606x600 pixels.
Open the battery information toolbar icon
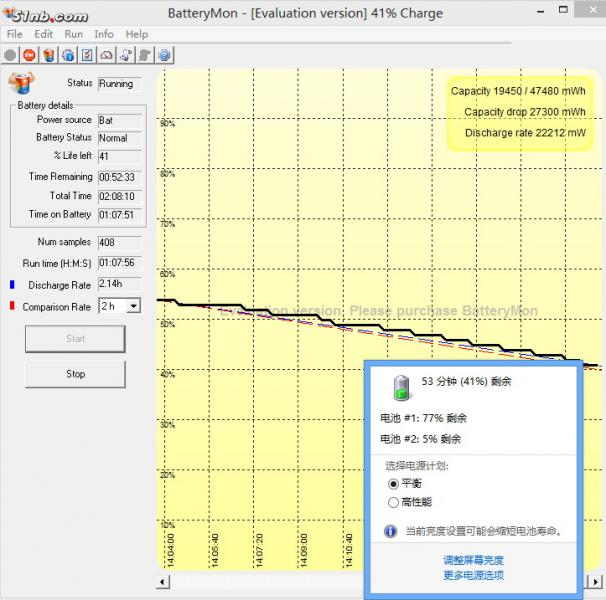[49, 55]
